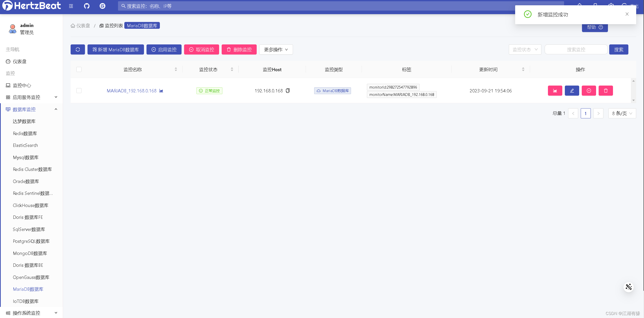Screen dimensions: 644x318
Task: Delete the monitor using the trash action button
Action: tap(606, 91)
